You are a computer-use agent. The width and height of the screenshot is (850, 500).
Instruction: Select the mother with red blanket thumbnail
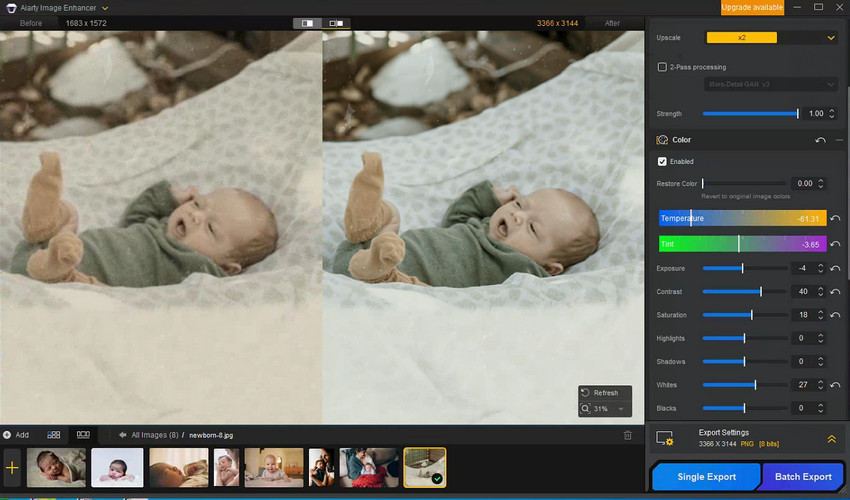369,467
